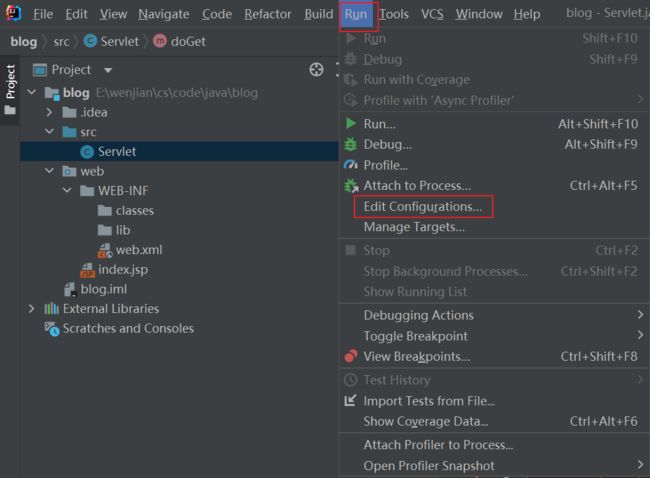Click the Select Opened File target icon
The width and height of the screenshot is (650, 478).
pos(316,70)
